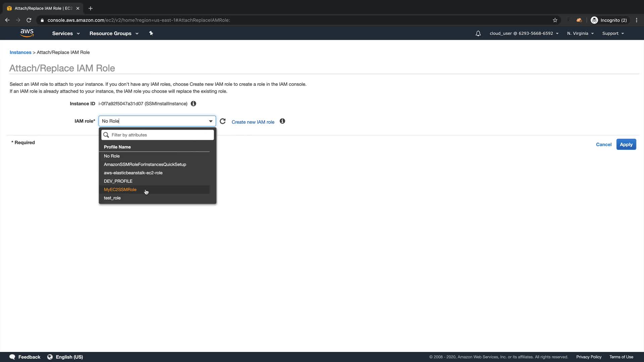Image resolution: width=644 pixels, height=362 pixels.
Task: Click info icon beside Create new IAM role
Action: (x=282, y=121)
